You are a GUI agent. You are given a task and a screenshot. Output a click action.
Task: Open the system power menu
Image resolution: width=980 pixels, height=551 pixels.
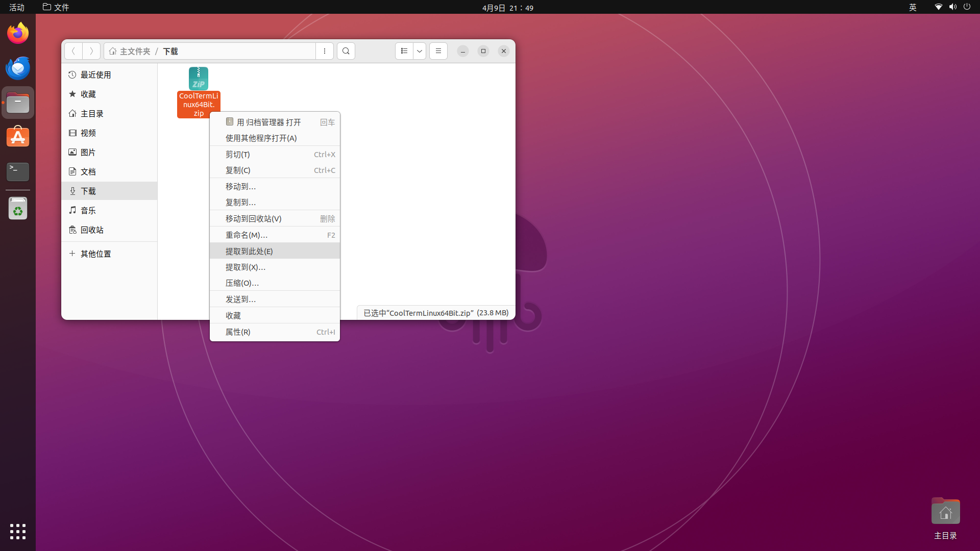[x=967, y=7]
